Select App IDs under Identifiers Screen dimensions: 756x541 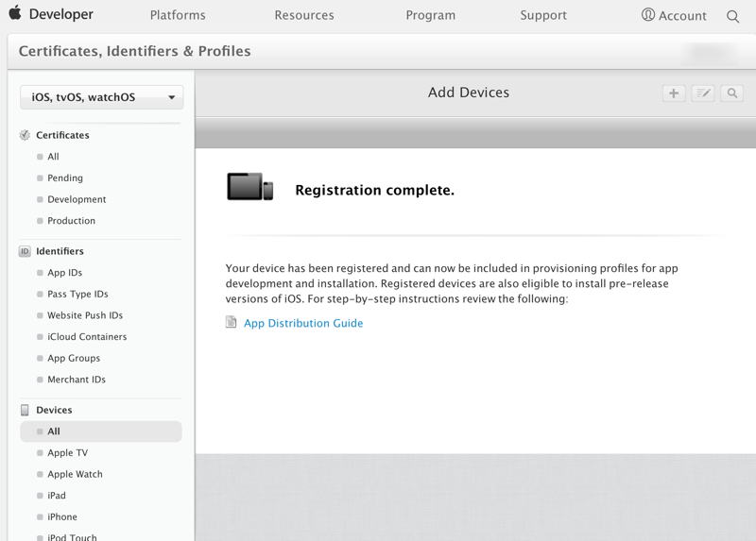tap(64, 273)
